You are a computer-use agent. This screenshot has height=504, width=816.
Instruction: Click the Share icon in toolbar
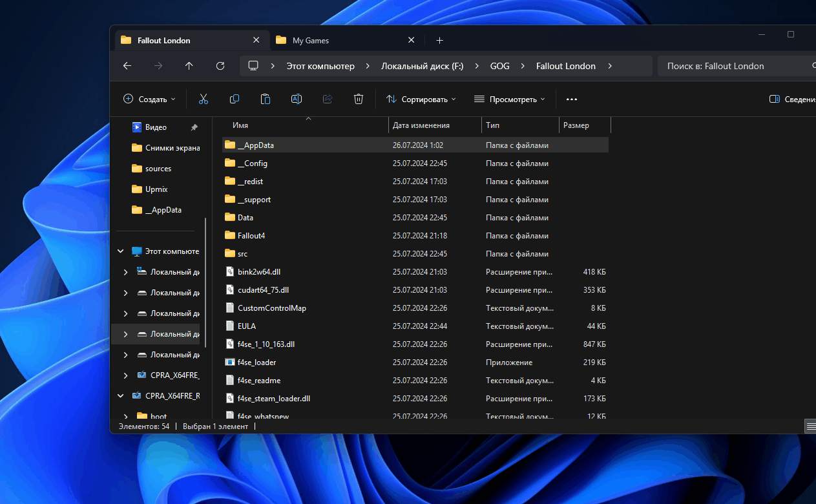coord(328,99)
